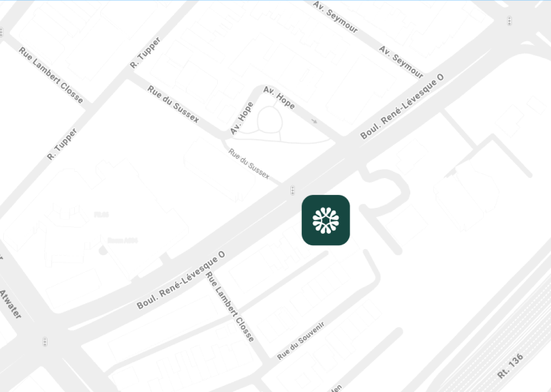This screenshot has width=551, height=392.
Task: Click the traffic light icon near the top-right corner
Action: (x=509, y=21)
